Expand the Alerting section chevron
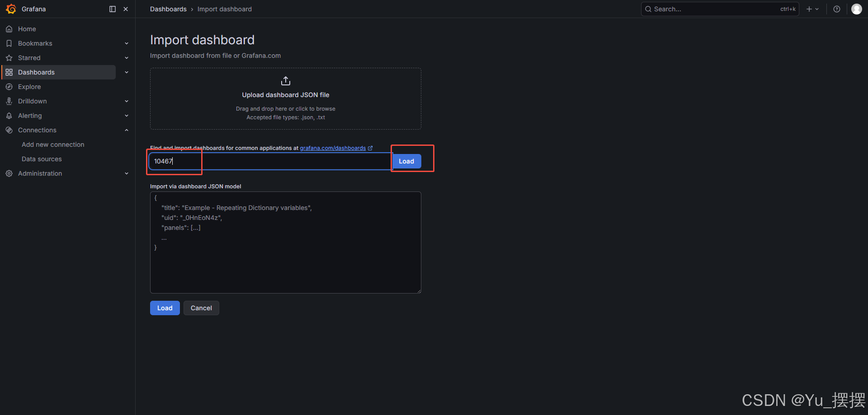 127,116
